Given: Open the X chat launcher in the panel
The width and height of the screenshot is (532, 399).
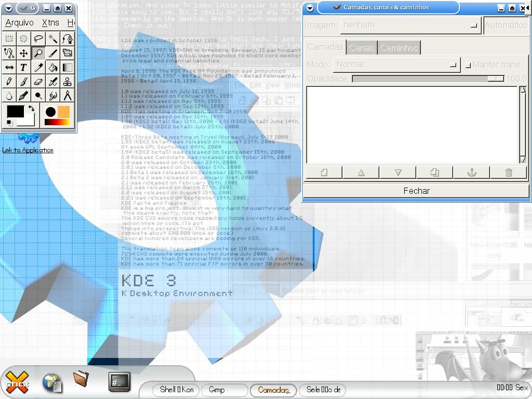Looking at the screenshot, I should click(x=17, y=382).
